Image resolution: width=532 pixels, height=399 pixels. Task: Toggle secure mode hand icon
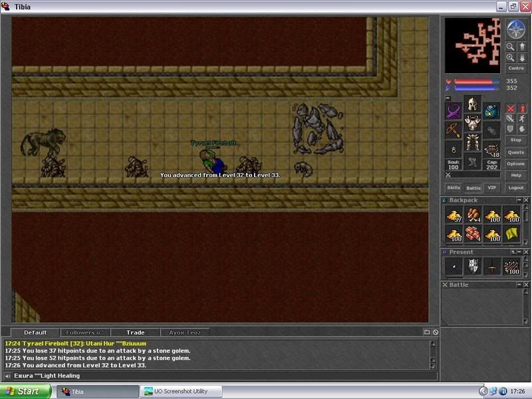coord(522,128)
